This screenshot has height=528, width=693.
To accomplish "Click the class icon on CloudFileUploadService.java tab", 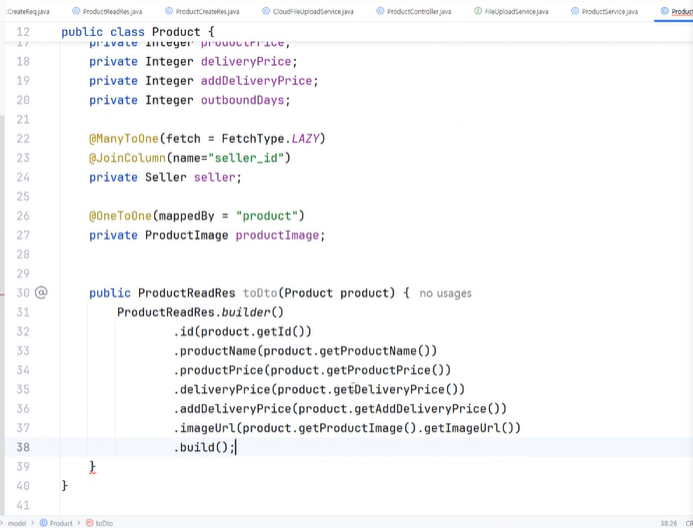I will coord(266,11).
